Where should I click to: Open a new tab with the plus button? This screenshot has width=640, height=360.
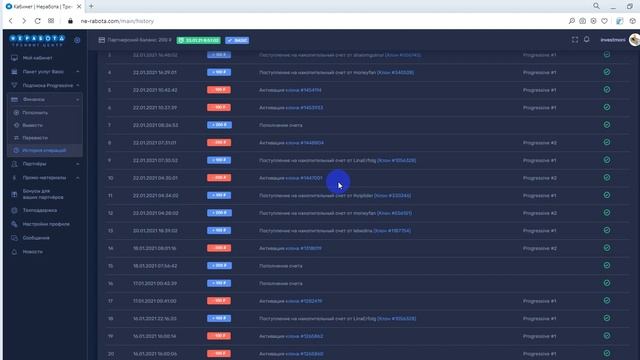(91, 6)
